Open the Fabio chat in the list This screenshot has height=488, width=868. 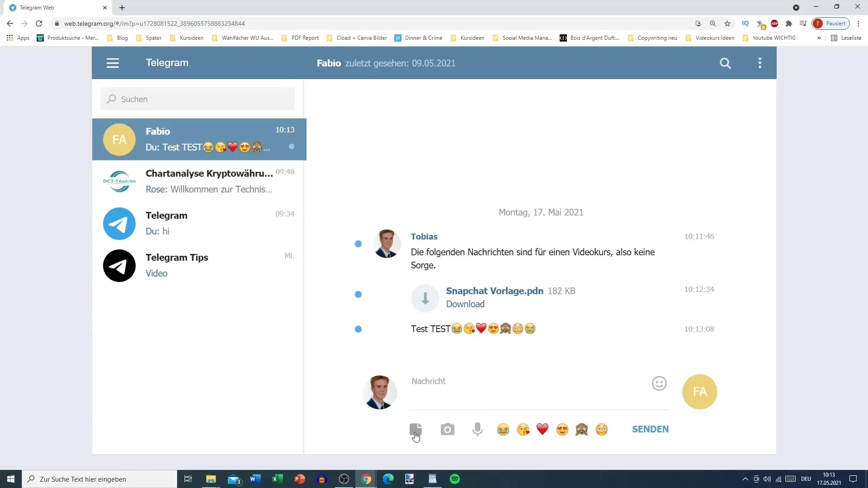tap(199, 139)
